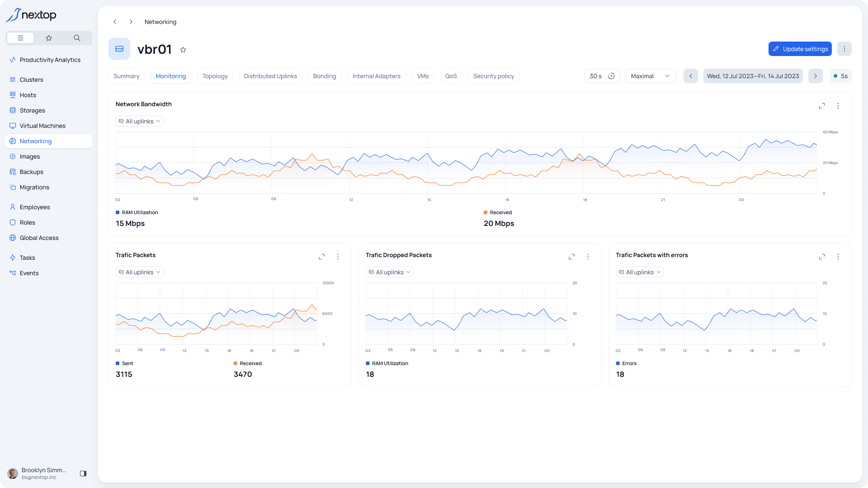Toggle Received series in Network Bandwidth legend

point(498,212)
